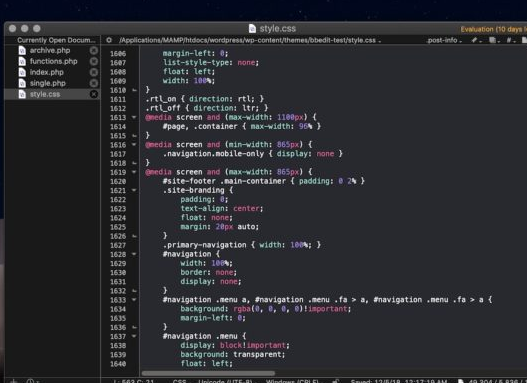Screen dimensions: 527x383
Task: Click the index.php file icon
Action: click(22, 72)
